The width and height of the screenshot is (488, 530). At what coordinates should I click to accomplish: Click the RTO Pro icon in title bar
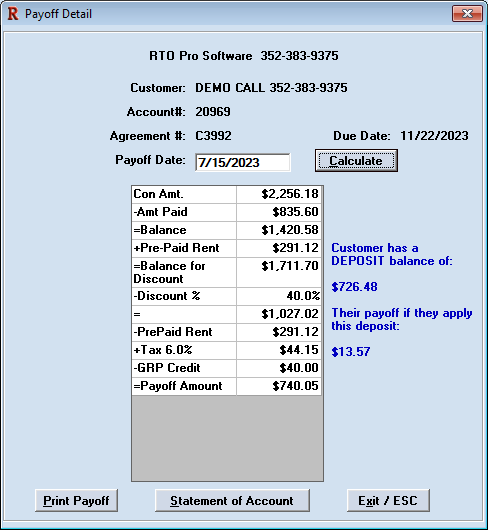13,14
